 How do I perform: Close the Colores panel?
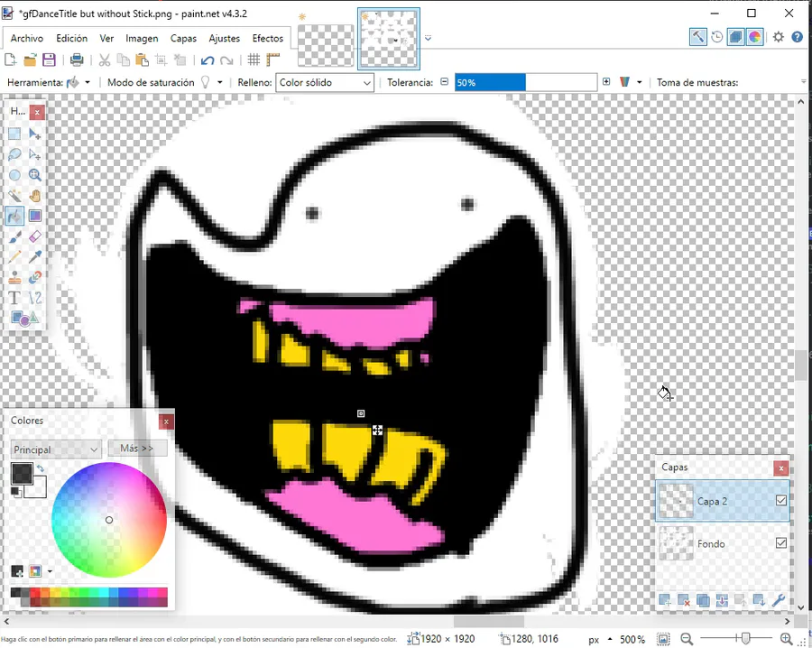tap(166, 421)
